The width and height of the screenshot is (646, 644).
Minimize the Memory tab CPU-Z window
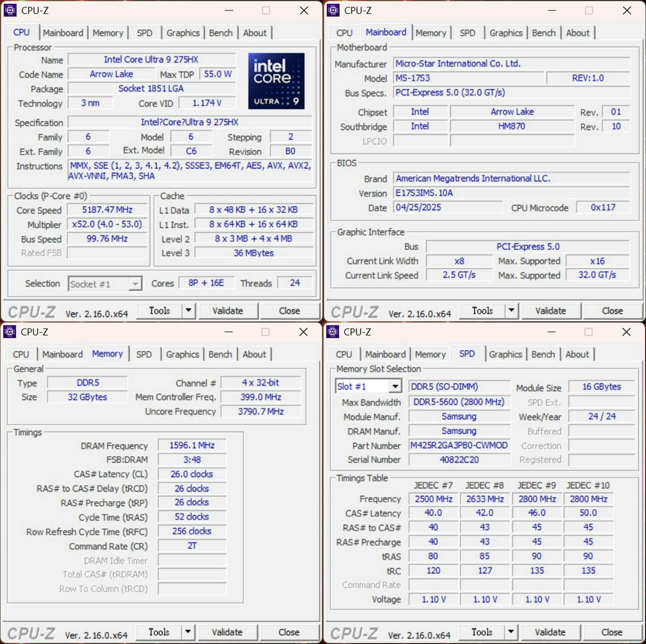tap(229, 332)
